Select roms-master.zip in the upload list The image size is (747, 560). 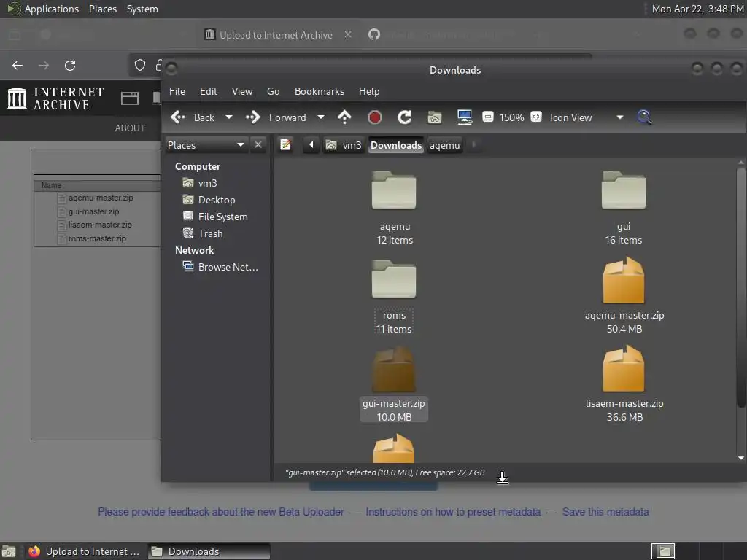(x=97, y=238)
